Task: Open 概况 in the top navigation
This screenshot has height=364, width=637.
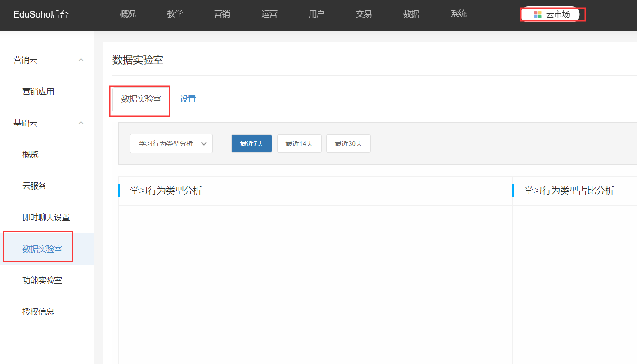Action: [128, 14]
